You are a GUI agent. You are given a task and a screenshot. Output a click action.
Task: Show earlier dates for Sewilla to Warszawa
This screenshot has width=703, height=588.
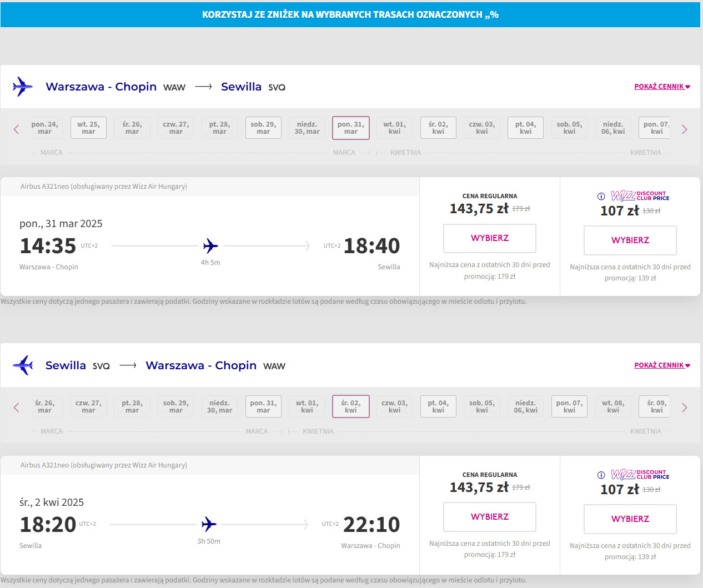pos(16,408)
